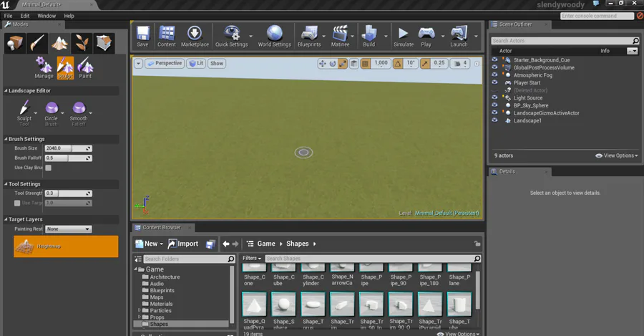Open the File menu

pyautogui.click(x=8, y=16)
